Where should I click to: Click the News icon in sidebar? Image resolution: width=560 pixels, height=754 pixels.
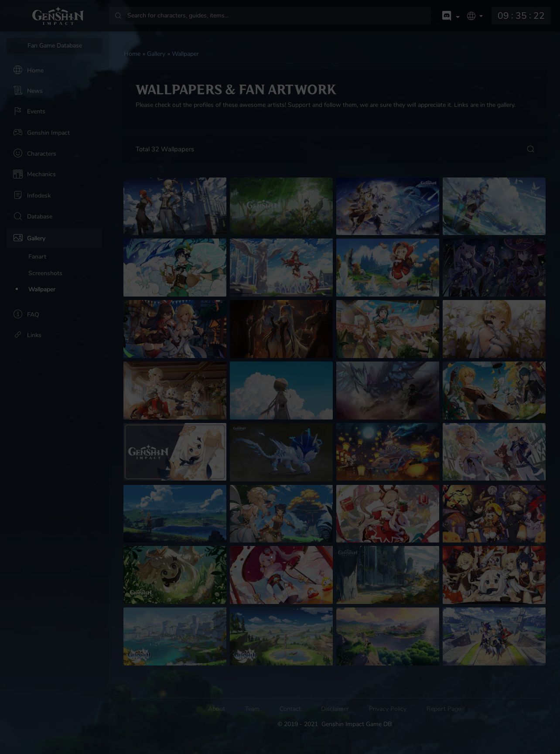pos(18,90)
